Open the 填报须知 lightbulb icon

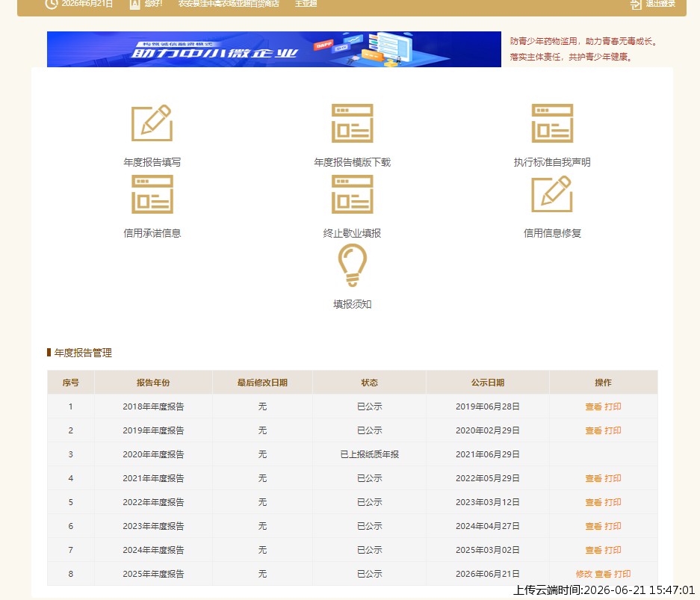[352, 265]
